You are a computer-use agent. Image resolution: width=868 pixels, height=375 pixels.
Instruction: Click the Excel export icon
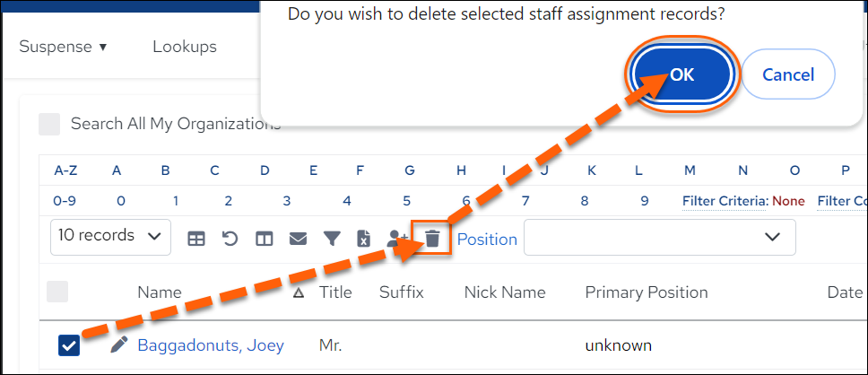click(x=363, y=239)
